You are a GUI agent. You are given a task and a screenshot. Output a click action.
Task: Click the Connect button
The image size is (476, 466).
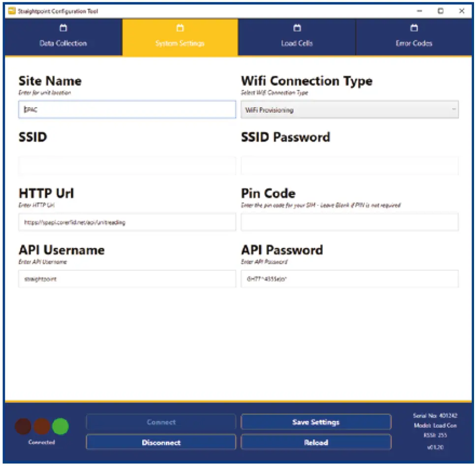161,422
